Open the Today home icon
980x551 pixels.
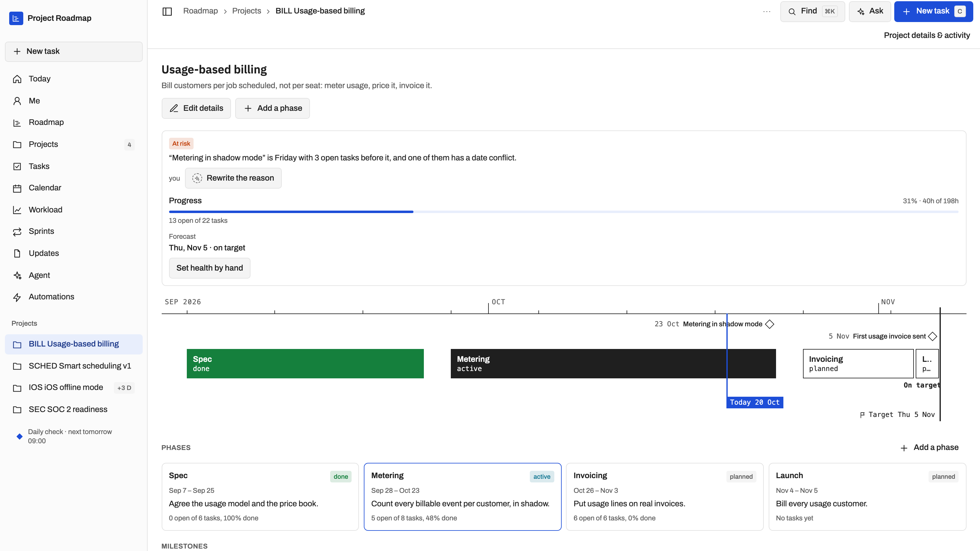(17, 79)
